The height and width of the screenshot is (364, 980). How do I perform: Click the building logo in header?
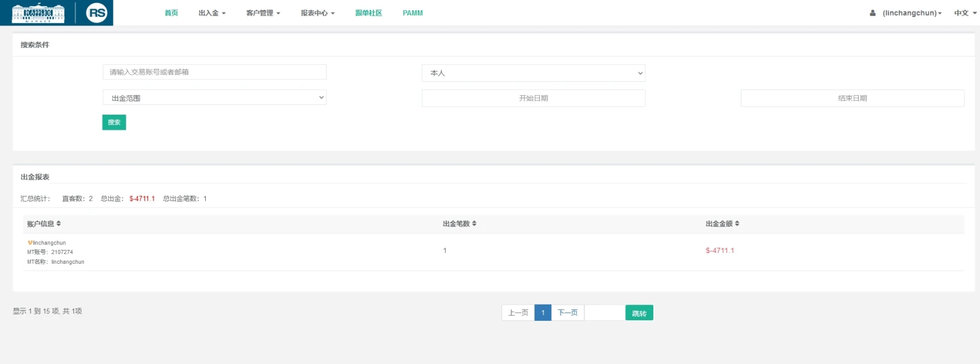pyautogui.click(x=38, y=13)
